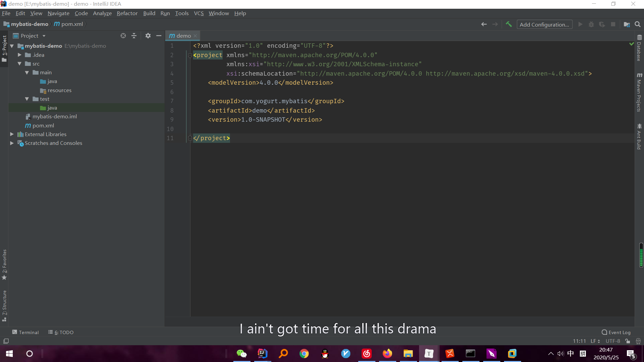Image resolution: width=644 pixels, height=362 pixels.
Task: Open Project panel settings gear
Action: (148, 36)
